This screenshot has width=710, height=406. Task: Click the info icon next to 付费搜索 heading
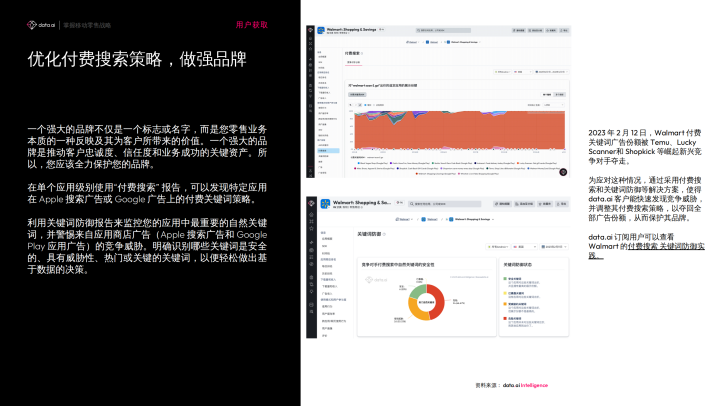[362, 53]
